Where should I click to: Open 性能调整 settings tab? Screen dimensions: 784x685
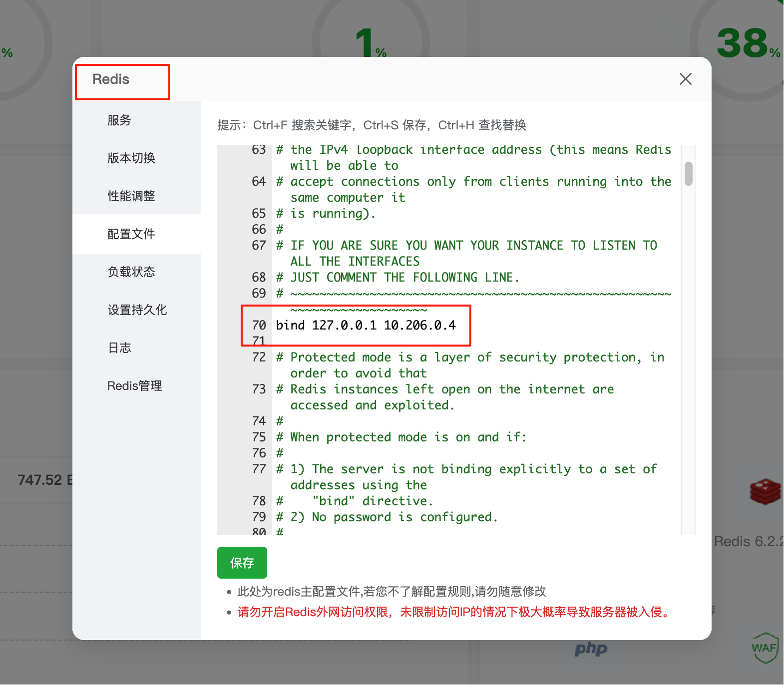coord(131,196)
